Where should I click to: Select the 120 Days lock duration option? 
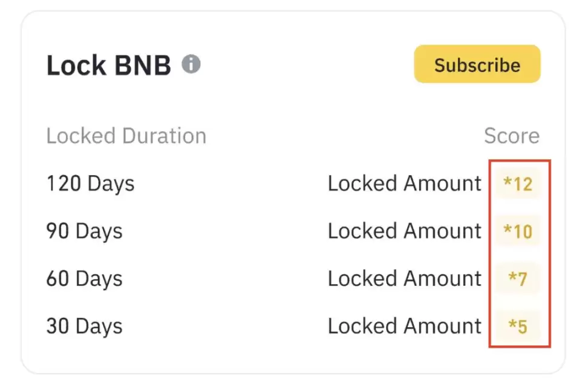point(90,184)
